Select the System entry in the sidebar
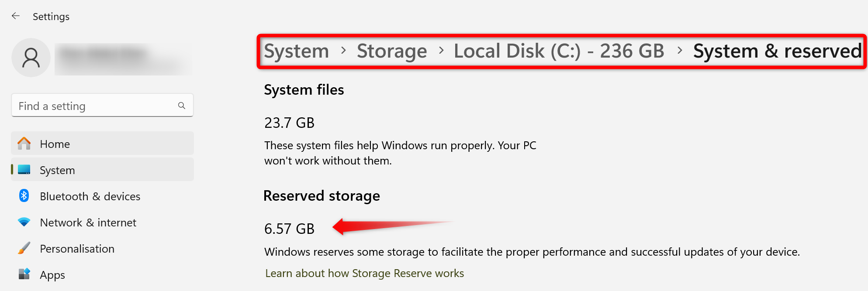Screen dimensions: 868x291 pos(57,170)
